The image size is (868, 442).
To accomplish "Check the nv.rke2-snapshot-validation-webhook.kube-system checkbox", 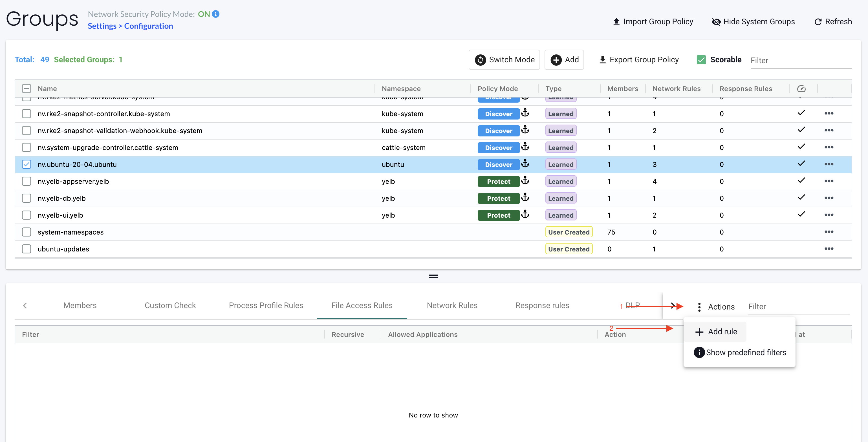I will click(x=26, y=131).
